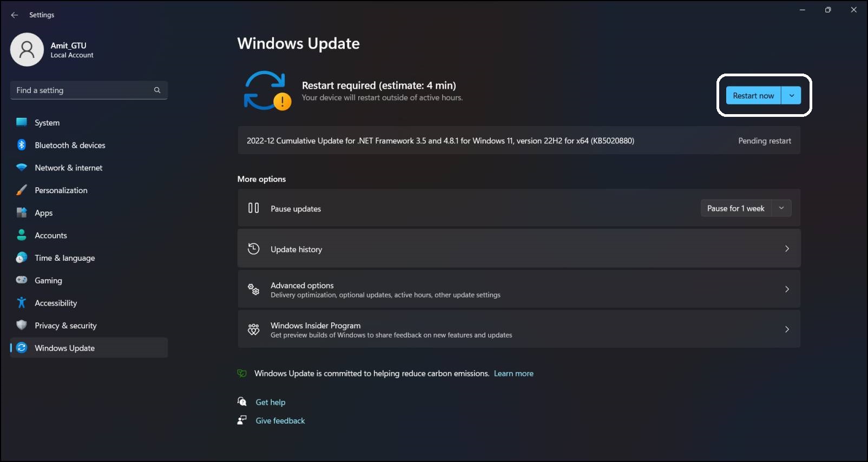
Task: Click the Personalization brush icon
Action: pos(22,190)
